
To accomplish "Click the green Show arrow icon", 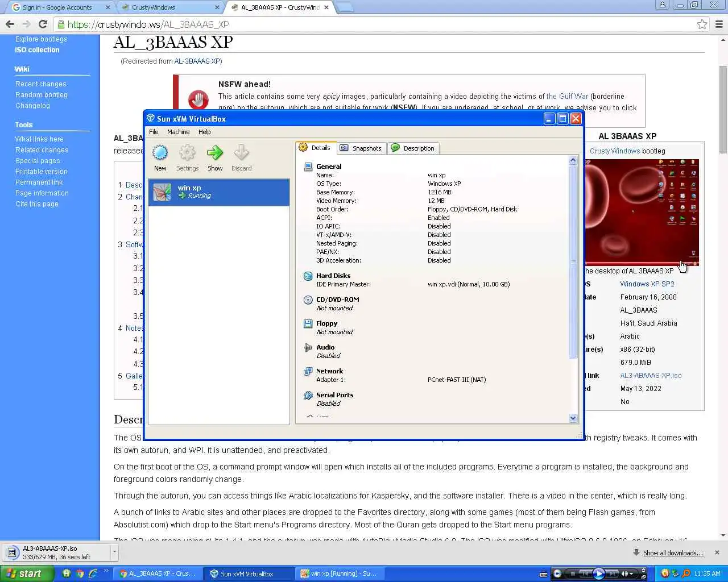I will [215, 153].
